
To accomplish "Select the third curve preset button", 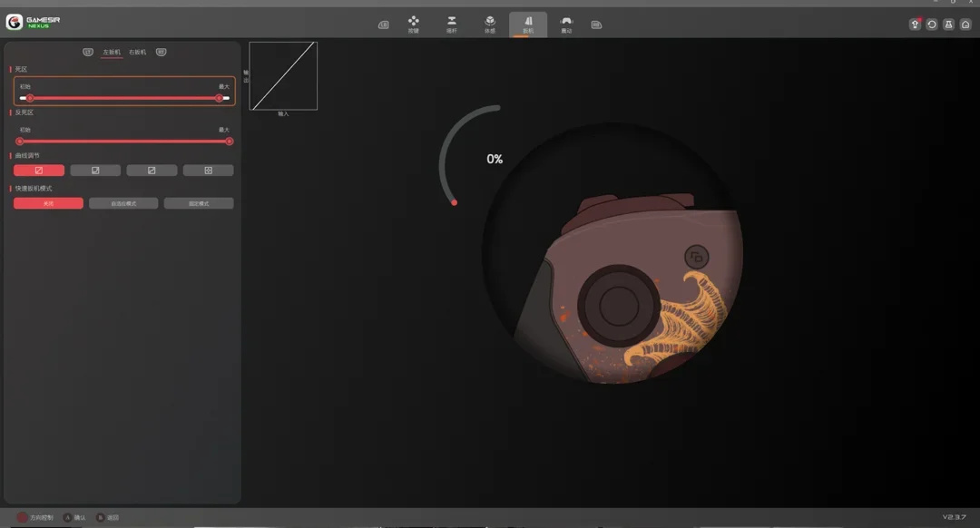I will pyautogui.click(x=152, y=170).
